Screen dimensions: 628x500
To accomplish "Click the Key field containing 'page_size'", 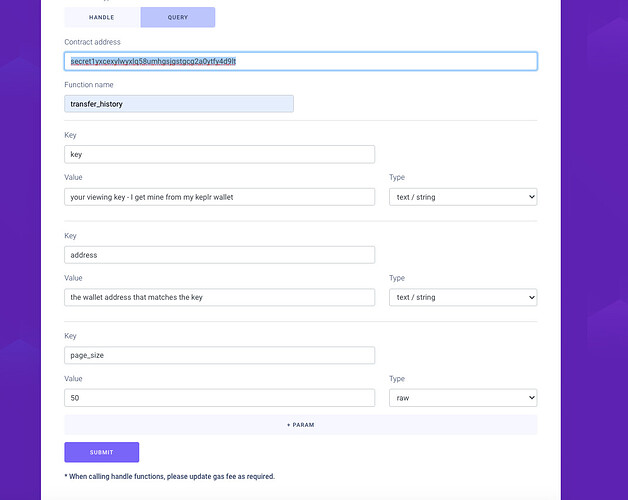I will 219,355.
